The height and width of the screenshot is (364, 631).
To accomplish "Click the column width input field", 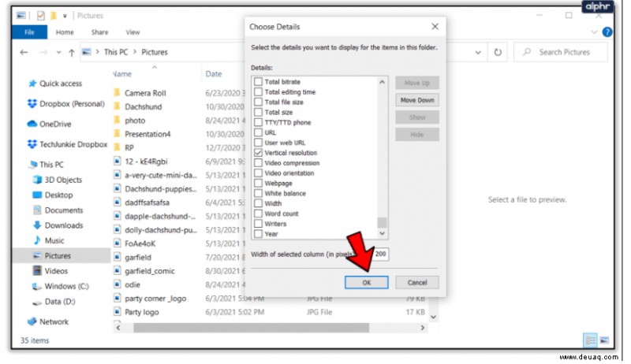I will point(381,254).
